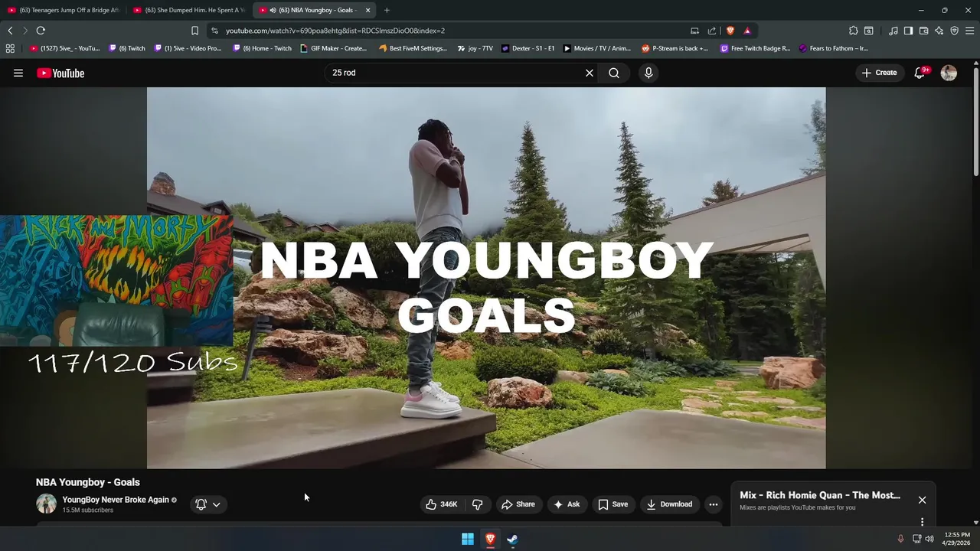The image size is (980, 551).
Task: Open more actions three-dot menu under video
Action: coord(714,504)
